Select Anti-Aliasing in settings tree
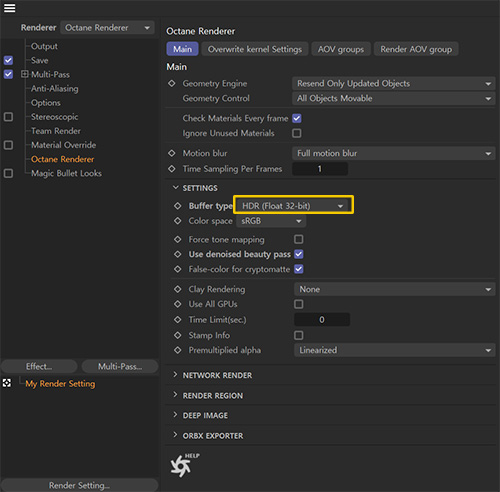This screenshot has height=492, width=500. pos(55,89)
